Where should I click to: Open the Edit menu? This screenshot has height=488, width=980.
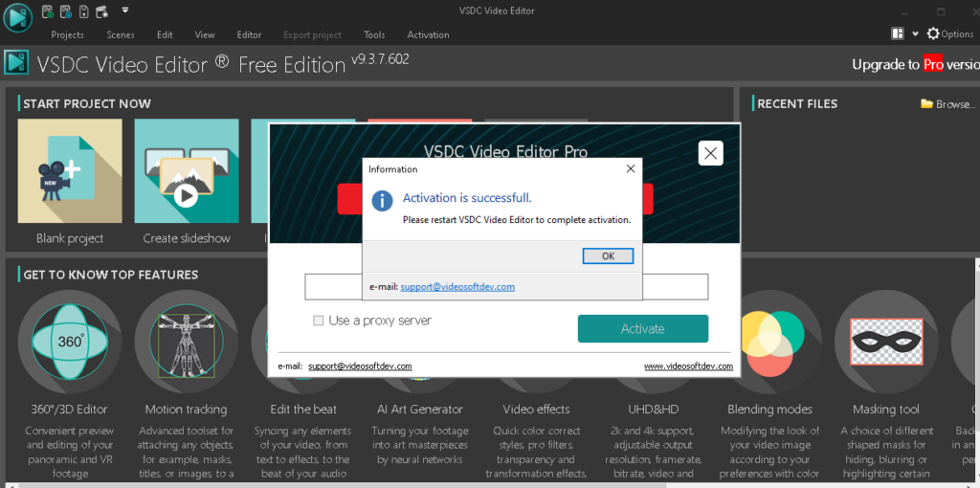coord(165,35)
